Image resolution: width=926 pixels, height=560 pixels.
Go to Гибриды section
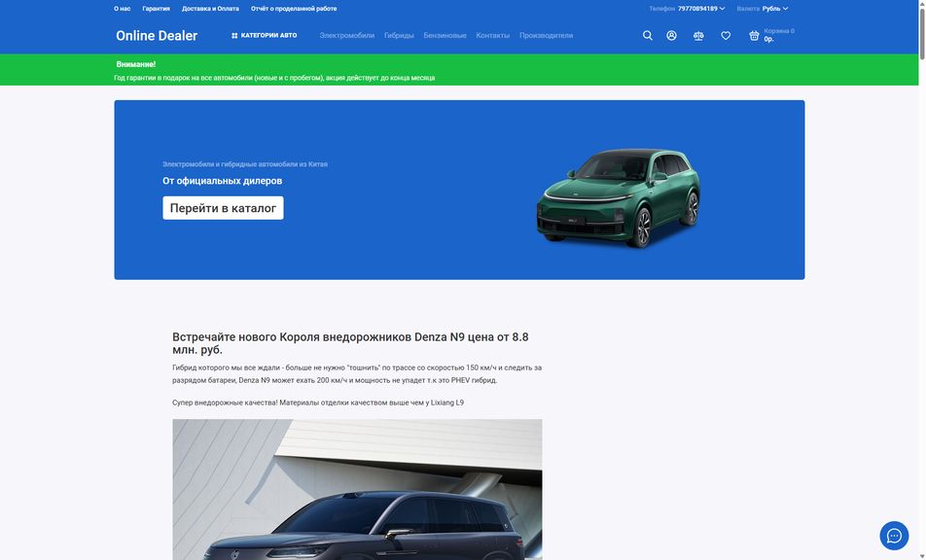[399, 35]
